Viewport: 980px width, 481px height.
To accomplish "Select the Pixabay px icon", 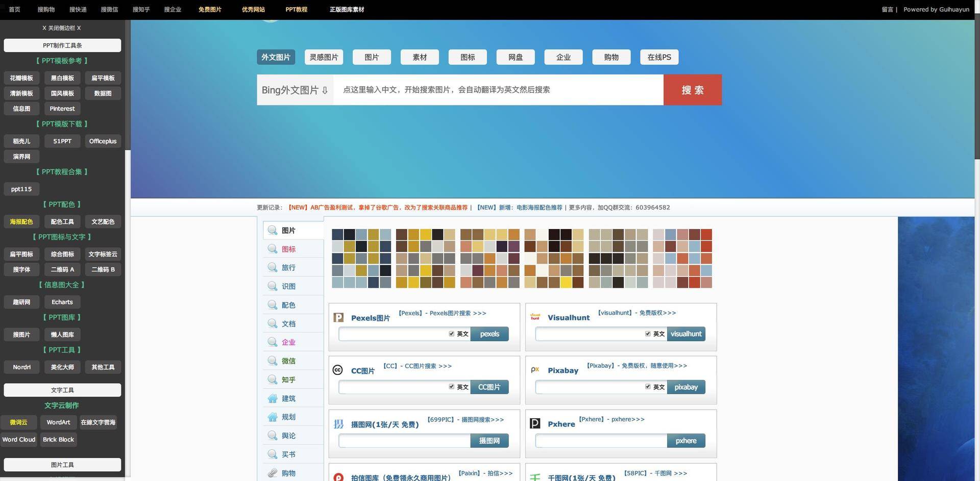I will [x=535, y=370].
